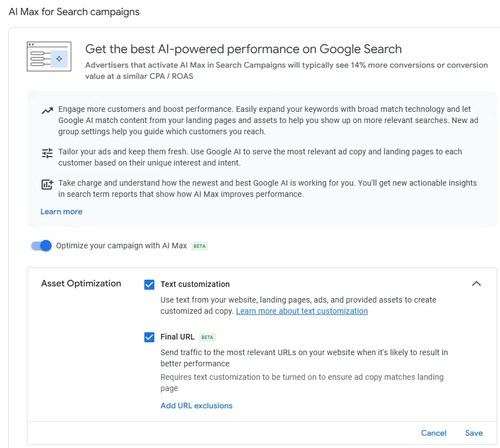Click Add URL exclusions
Screen dimensions: 500x448
[196, 405]
